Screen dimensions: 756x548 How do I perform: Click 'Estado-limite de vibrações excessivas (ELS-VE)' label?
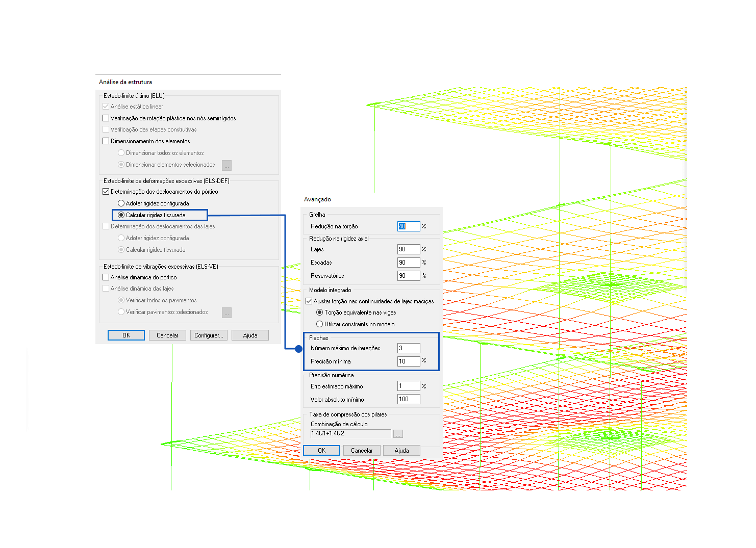[x=161, y=267]
